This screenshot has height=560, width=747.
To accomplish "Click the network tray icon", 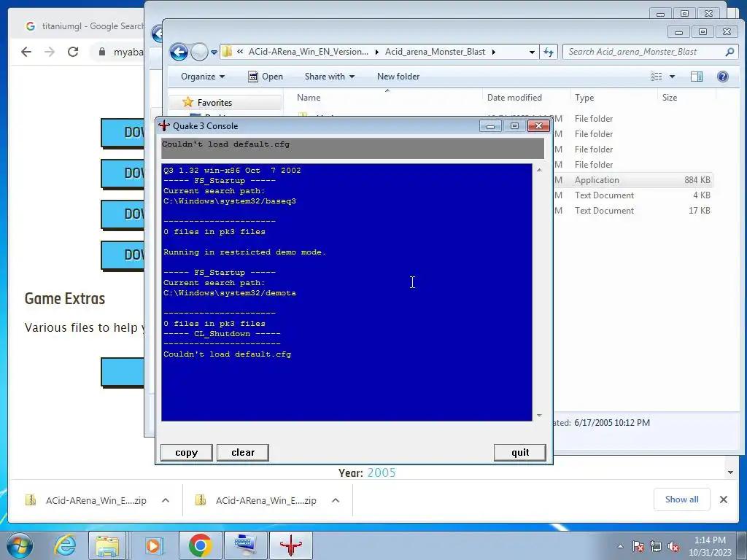I will pos(656,546).
